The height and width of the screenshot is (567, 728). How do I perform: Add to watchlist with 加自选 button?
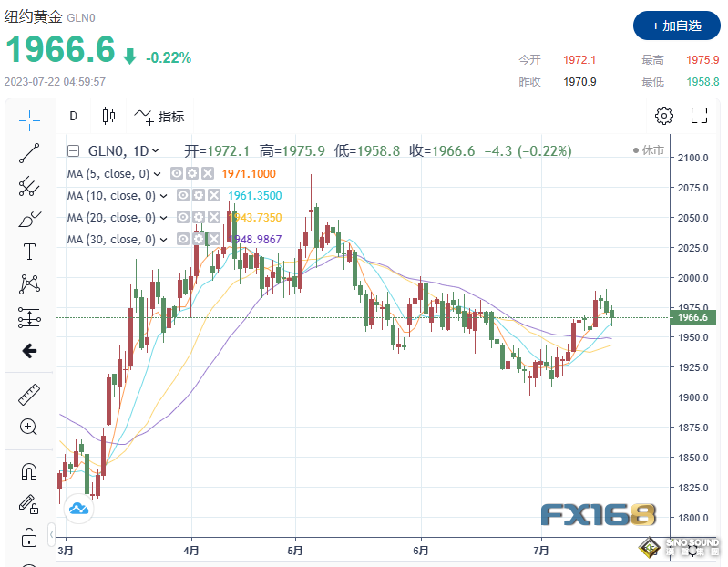(676, 26)
